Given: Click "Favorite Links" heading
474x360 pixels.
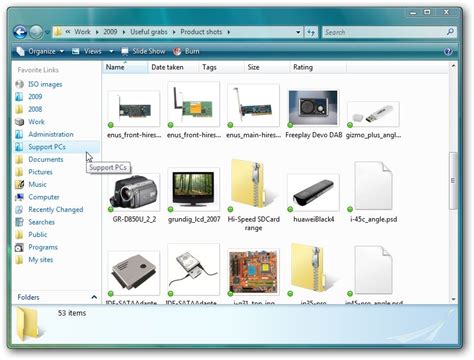Looking at the screenshot, I should (38, 70).
